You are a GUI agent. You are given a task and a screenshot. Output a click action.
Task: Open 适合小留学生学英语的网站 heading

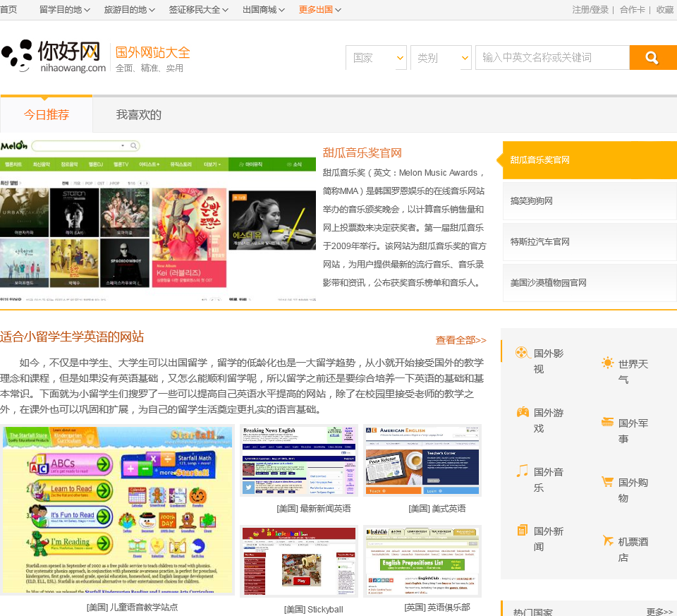point(72,337)
